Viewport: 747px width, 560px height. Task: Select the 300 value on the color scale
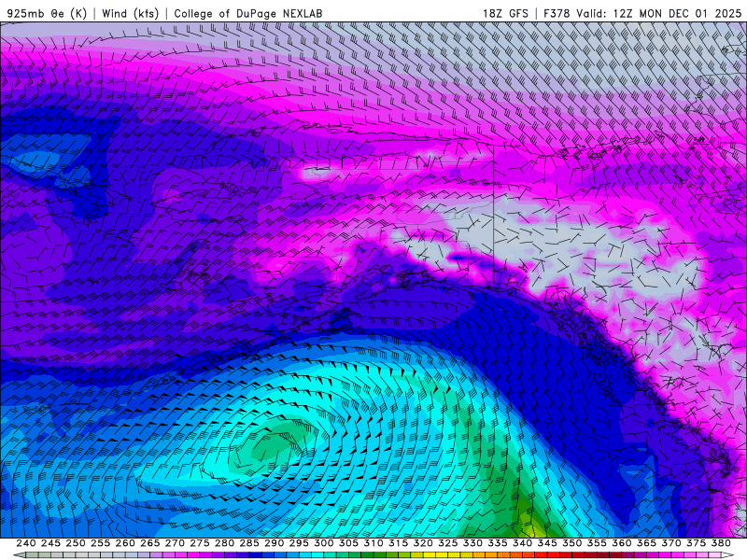click(323, 543)
